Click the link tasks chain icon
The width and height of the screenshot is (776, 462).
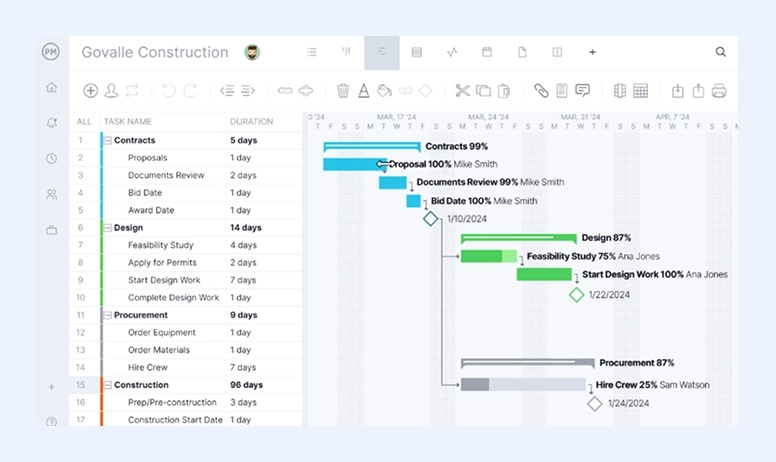click(285, 91)
